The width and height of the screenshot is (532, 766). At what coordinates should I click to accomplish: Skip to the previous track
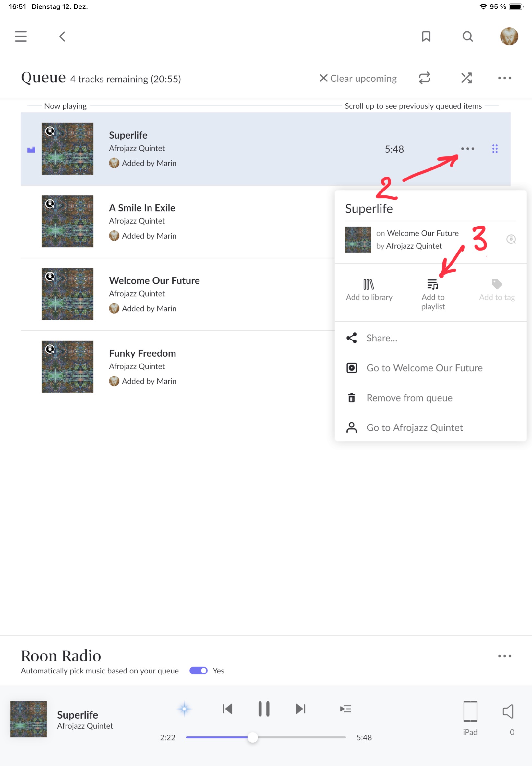click(x=227, y=709)
